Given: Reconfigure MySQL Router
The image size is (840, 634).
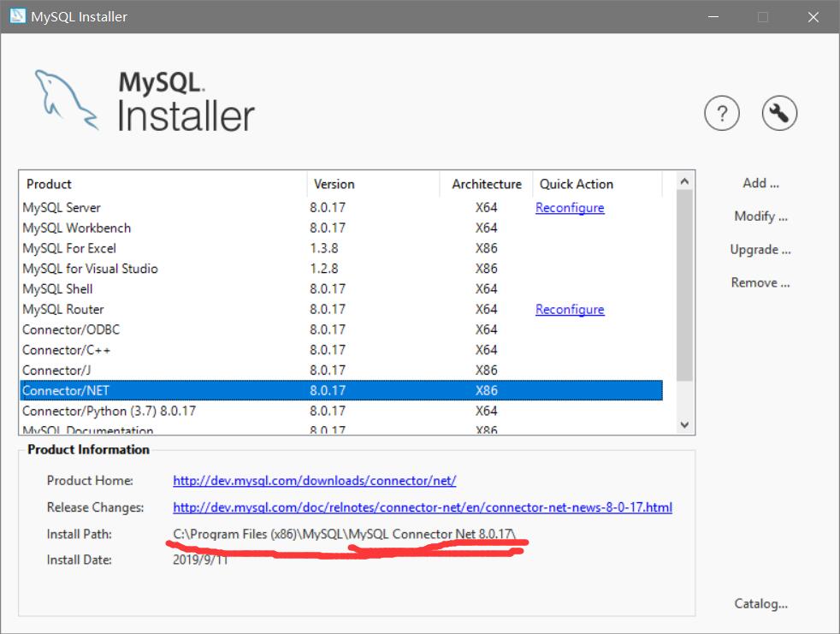Looking at the screenshot, I should pyautogui.click(x=570, y=309).
